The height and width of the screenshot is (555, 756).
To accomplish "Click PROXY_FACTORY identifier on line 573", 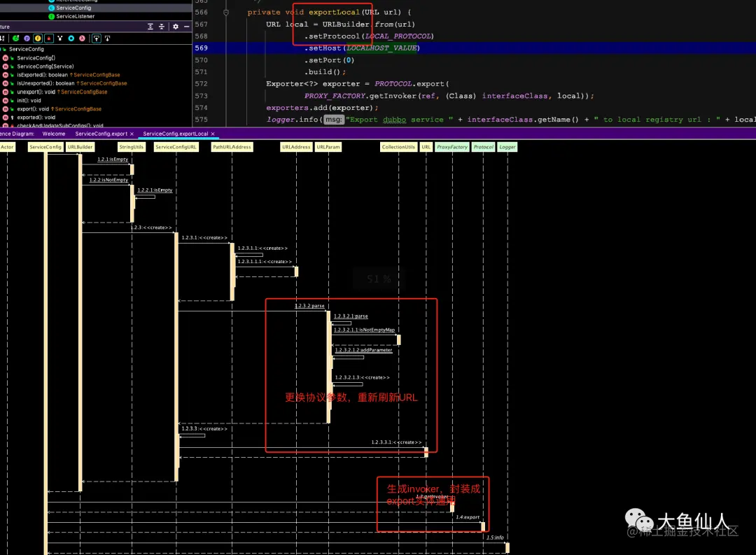I will (335, 96).
